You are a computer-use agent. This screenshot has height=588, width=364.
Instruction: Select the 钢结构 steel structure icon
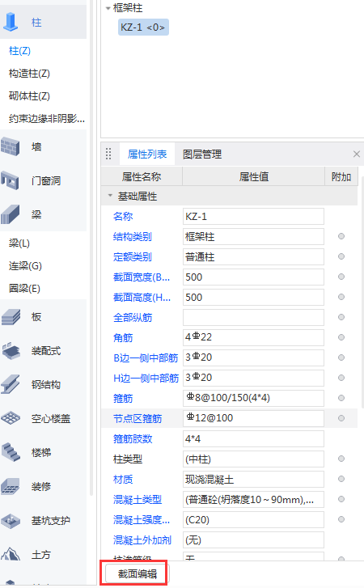[x=11, y=384]
